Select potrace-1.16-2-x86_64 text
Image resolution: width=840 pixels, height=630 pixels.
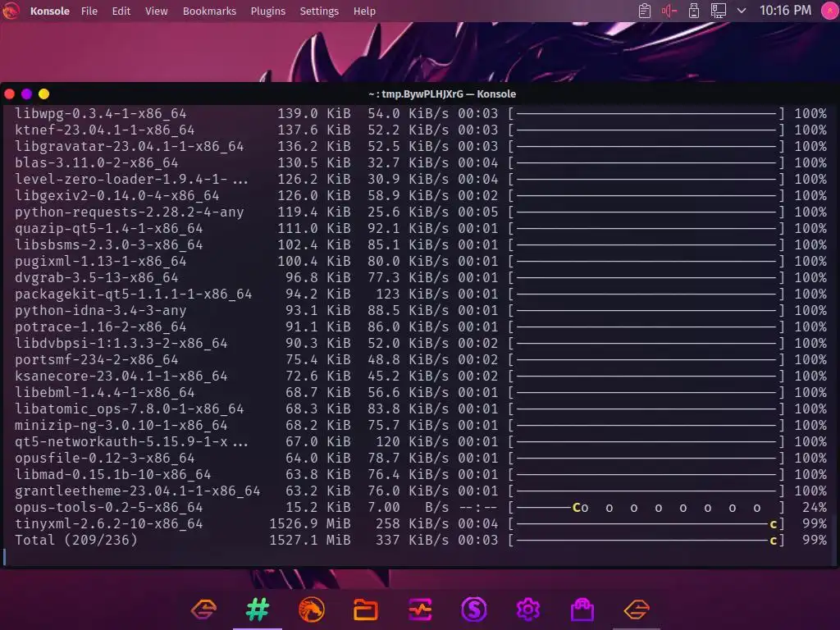[x=101, y=326]
